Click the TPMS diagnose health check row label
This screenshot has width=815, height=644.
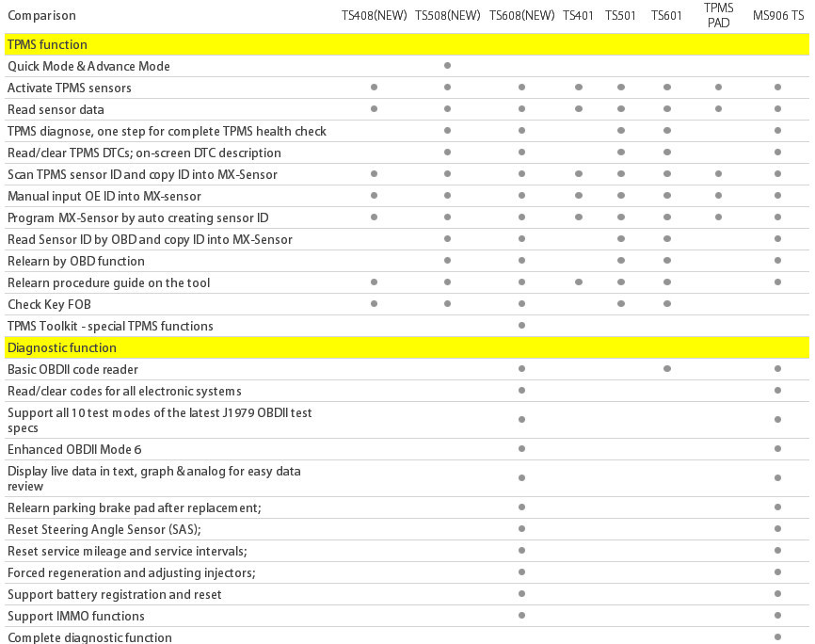coord(167,131)
